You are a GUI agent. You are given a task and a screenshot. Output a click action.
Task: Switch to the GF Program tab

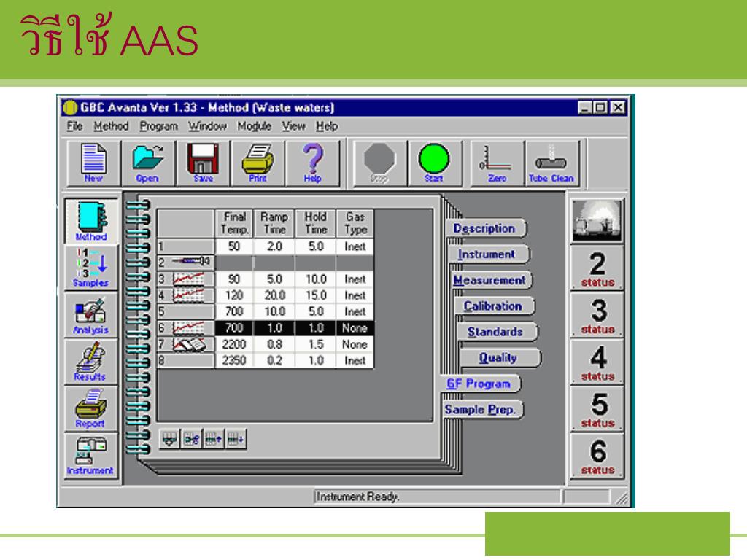pyautogui.click(x=480, y=384)
